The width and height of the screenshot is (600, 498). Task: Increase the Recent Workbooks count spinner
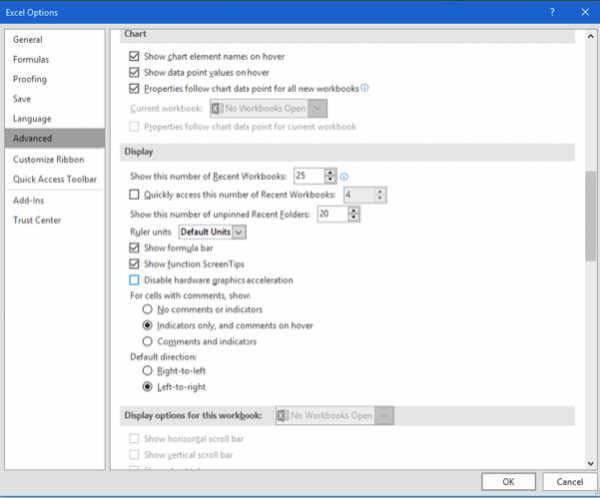pyautogui.click(x=330, y=173)
